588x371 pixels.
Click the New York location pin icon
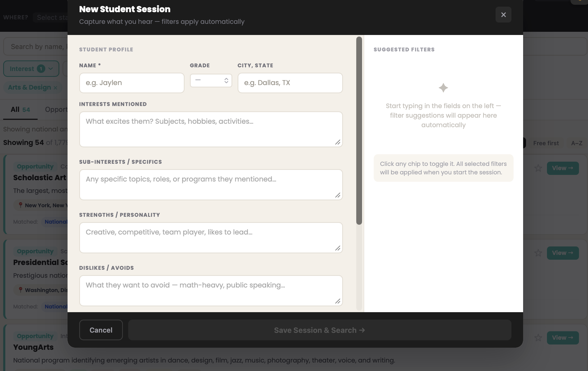[20, 205]
